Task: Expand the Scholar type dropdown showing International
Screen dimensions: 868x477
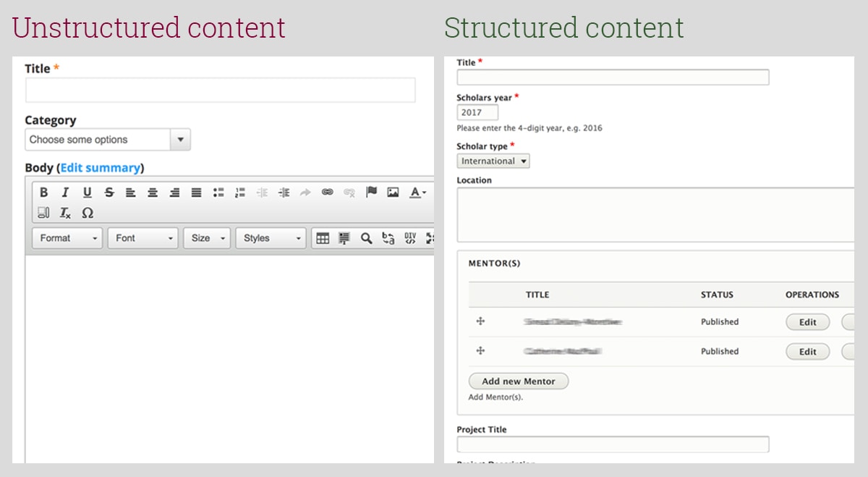Action: pyautogui.click(x=493, y=161)
